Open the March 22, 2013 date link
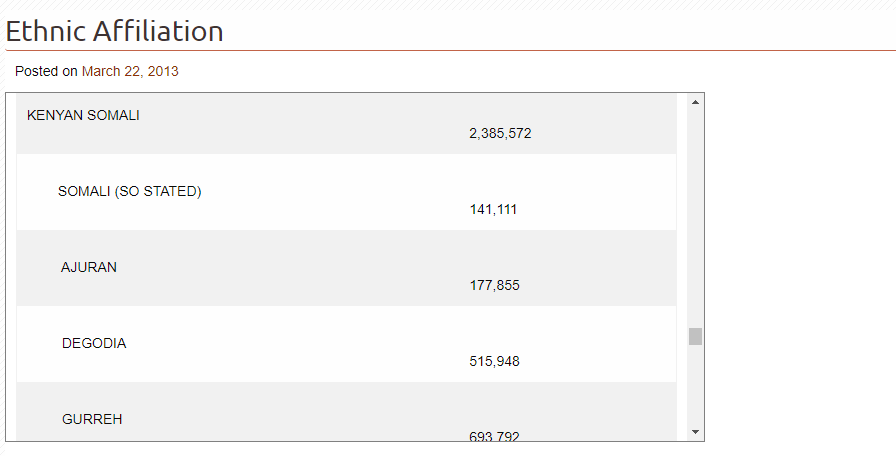The image size is (896, 456). [130, 71]
